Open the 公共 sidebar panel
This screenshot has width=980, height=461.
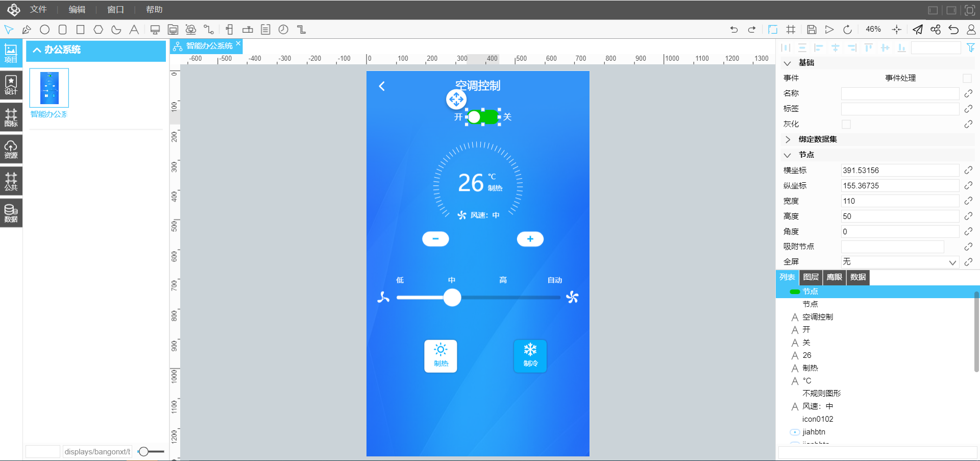point(11,181)
